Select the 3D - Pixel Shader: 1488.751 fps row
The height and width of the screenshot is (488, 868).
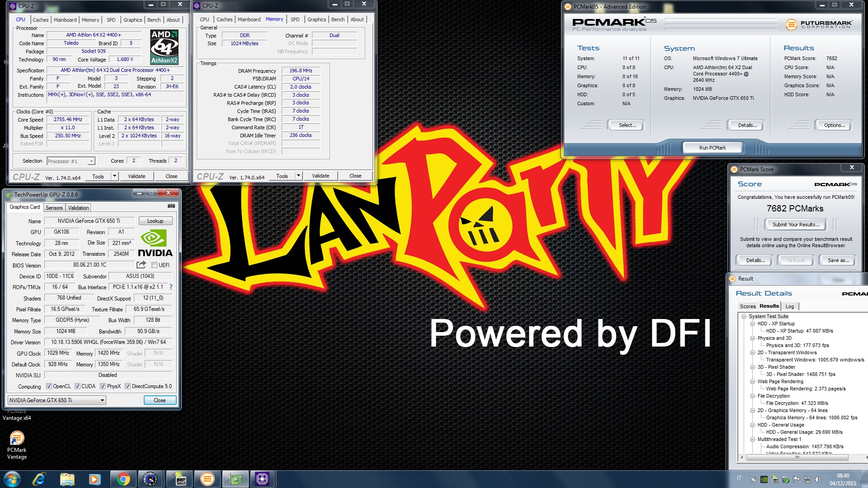point(801,374)
